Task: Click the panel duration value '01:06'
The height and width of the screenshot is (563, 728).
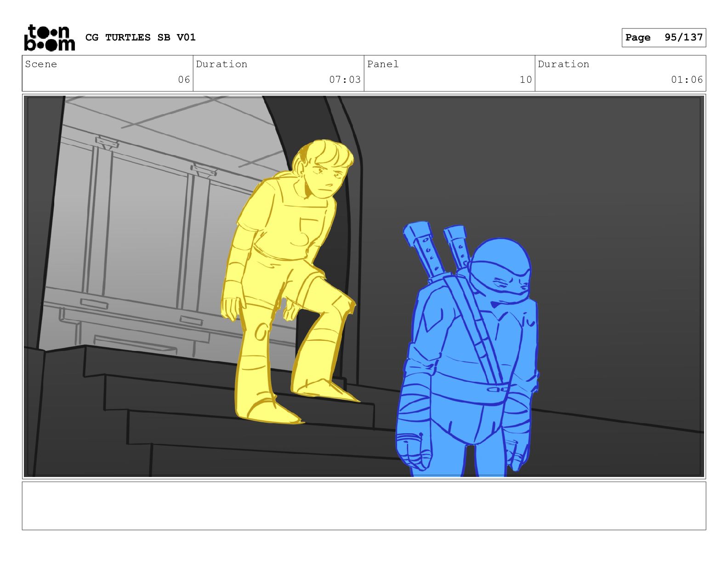Action: (687, 80)
